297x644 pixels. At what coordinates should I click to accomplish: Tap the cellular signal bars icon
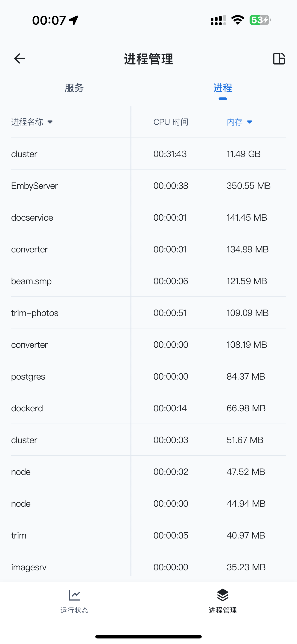click(218, 20)
